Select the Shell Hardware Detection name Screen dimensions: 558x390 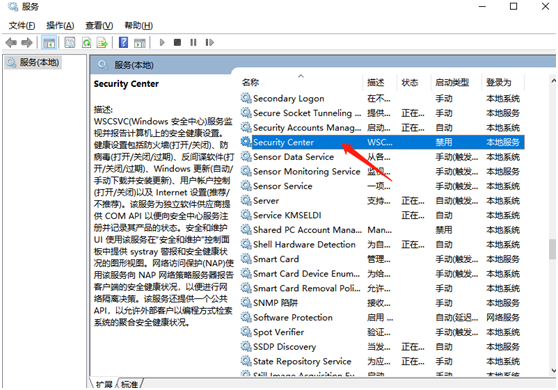point(304,244)
